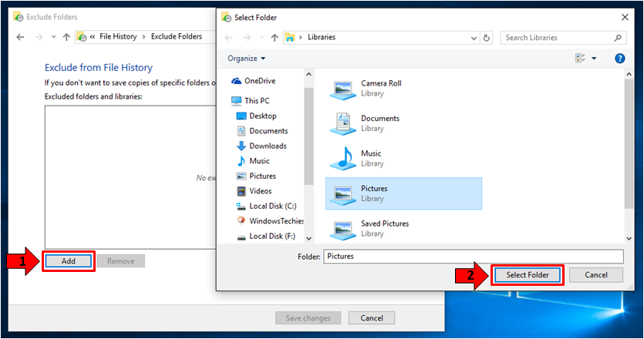Image resolution: width=644 pixels, height=339 pixels.
Task: Select WindowsTechies drive in navigation pane
Action: coord(270,221)
